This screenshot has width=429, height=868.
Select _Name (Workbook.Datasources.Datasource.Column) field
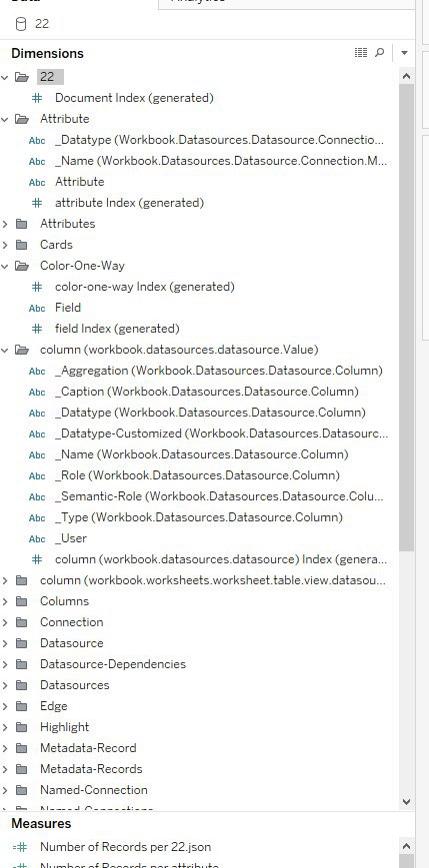pyautogui.click(x=202, y=454)
